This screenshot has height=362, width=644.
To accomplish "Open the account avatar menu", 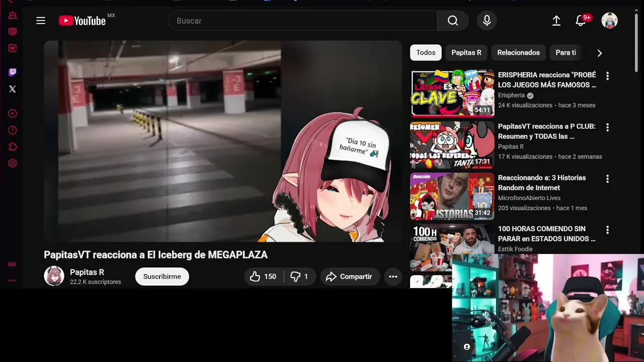I will tap(609, 21).
